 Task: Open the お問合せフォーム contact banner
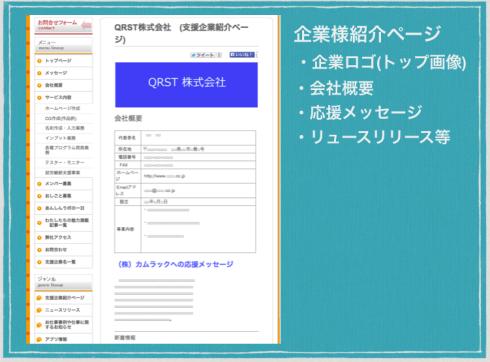(63, 26)
